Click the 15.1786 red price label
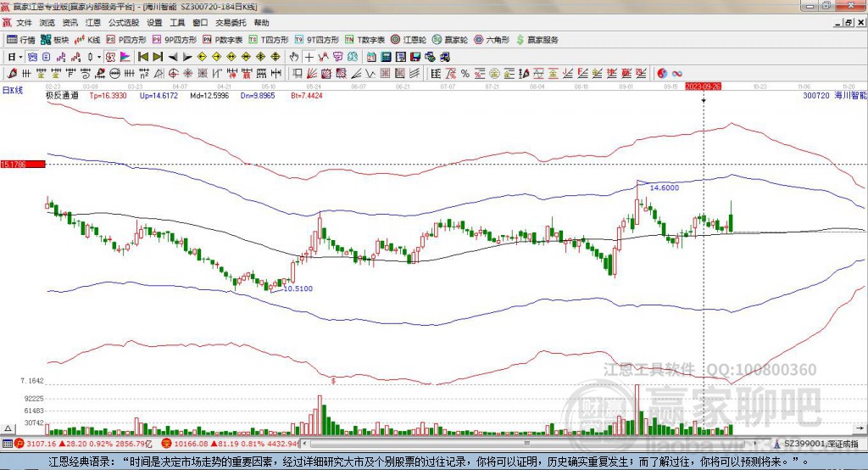 tap(23, 164)
